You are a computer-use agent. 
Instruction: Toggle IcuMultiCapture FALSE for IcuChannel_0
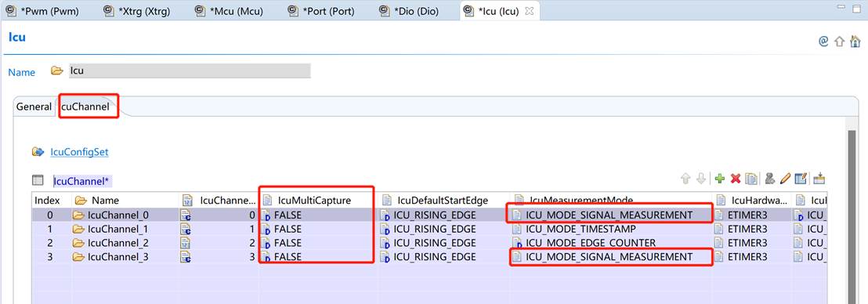(x=316, y=215)
